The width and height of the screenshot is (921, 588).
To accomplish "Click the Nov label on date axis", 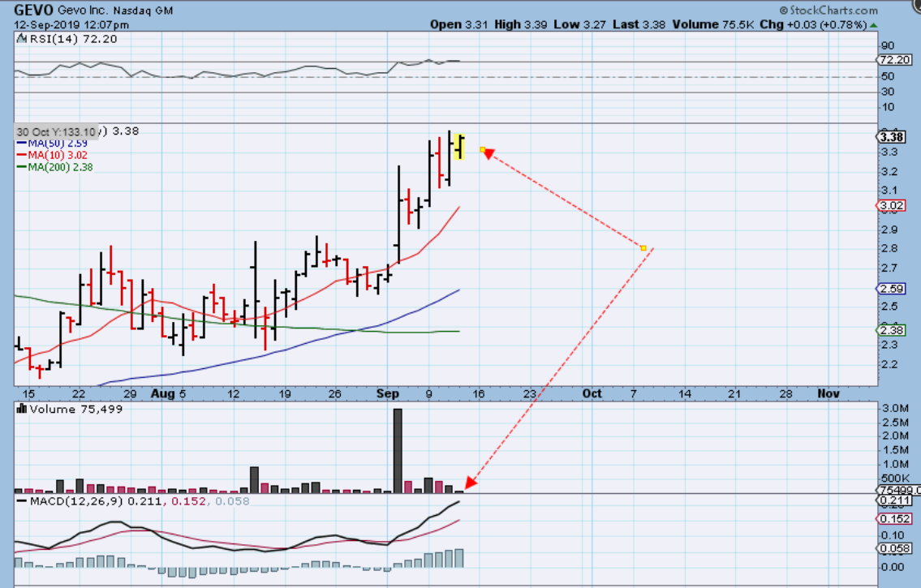I will tap(828, 394).
